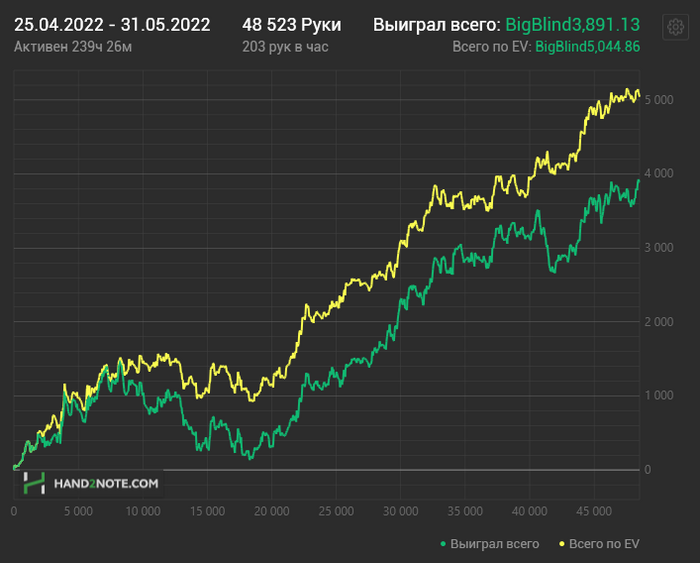Screen dimensions: 700x563
Task: Click the X-axis label 35 000
Action: tap(465, 511)
